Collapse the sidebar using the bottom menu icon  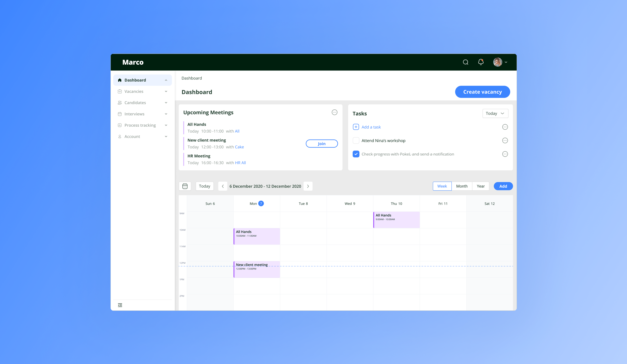coord(120,305)
